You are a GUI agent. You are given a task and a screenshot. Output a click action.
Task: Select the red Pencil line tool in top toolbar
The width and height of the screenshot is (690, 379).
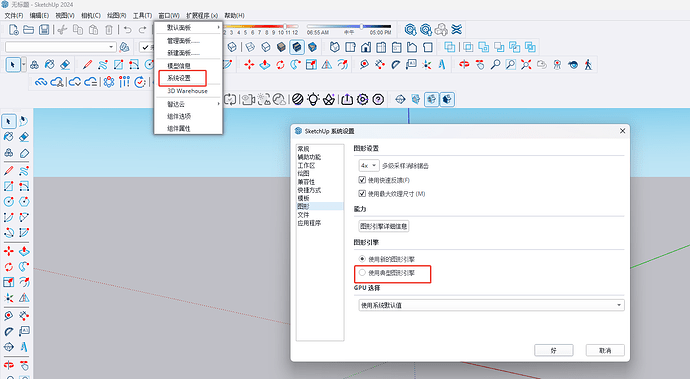(x=87, y=65)
